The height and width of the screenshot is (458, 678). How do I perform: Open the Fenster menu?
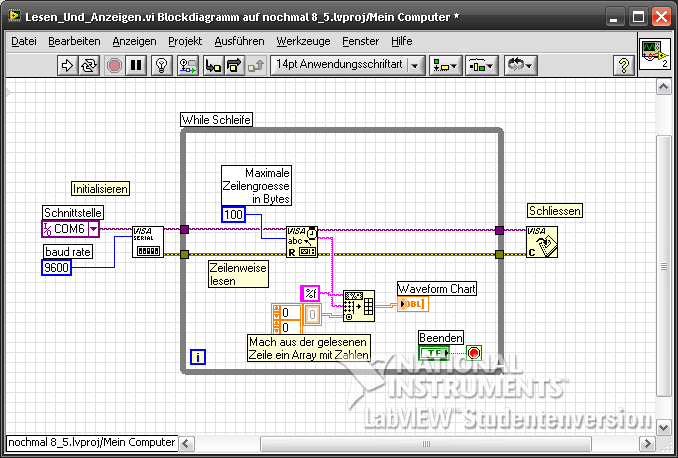click(x=361, y=41)
